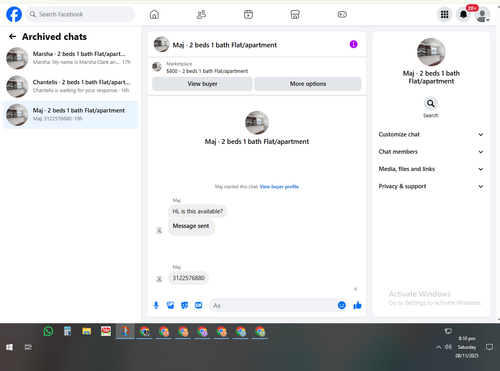Open the grid Menu icon
Viewport: 500px width, 371px height.
[x=445, y=14]
